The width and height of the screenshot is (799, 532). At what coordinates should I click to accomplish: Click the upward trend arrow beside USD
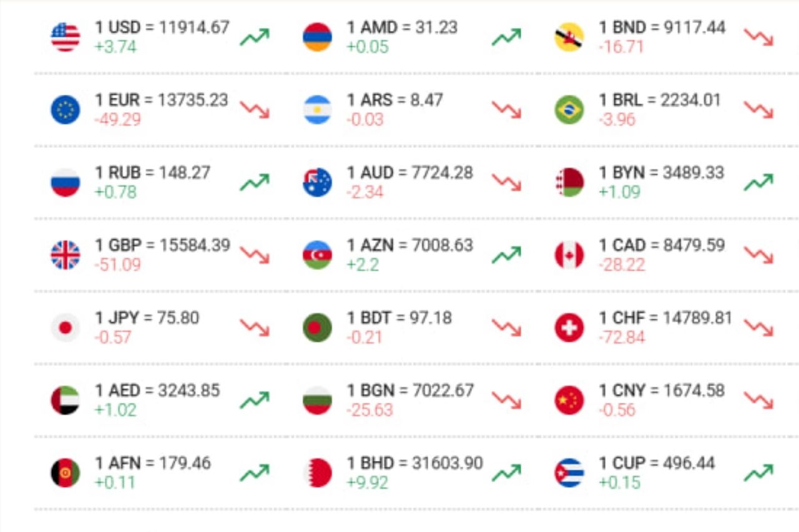254,37
